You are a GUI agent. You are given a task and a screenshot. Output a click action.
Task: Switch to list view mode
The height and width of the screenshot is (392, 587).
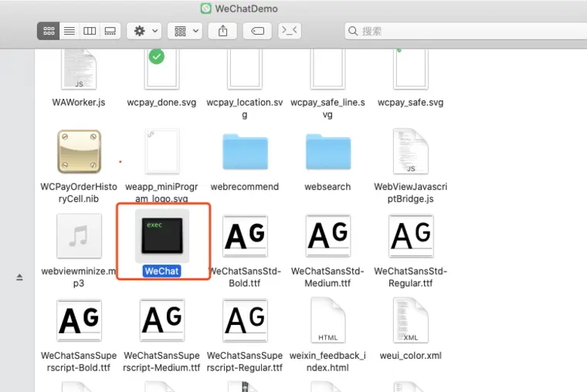(70, 31)
